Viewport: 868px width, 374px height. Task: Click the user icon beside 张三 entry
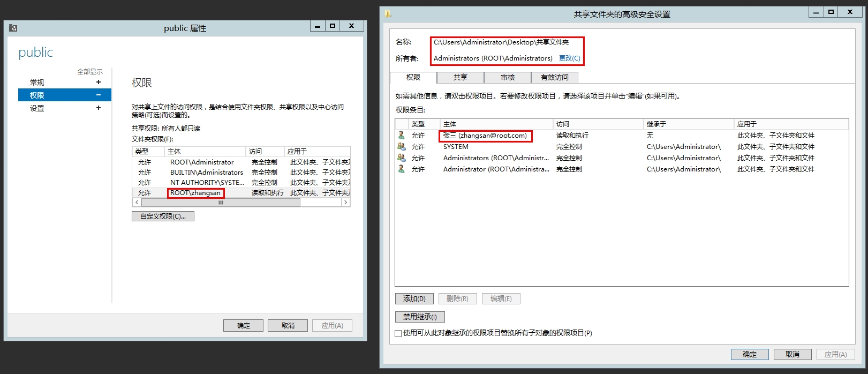pos(401,136)
